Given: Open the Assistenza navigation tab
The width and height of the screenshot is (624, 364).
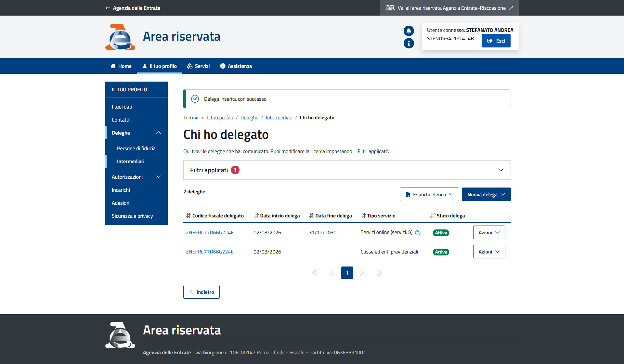Looking at the screenshot, I should point(236,66).
